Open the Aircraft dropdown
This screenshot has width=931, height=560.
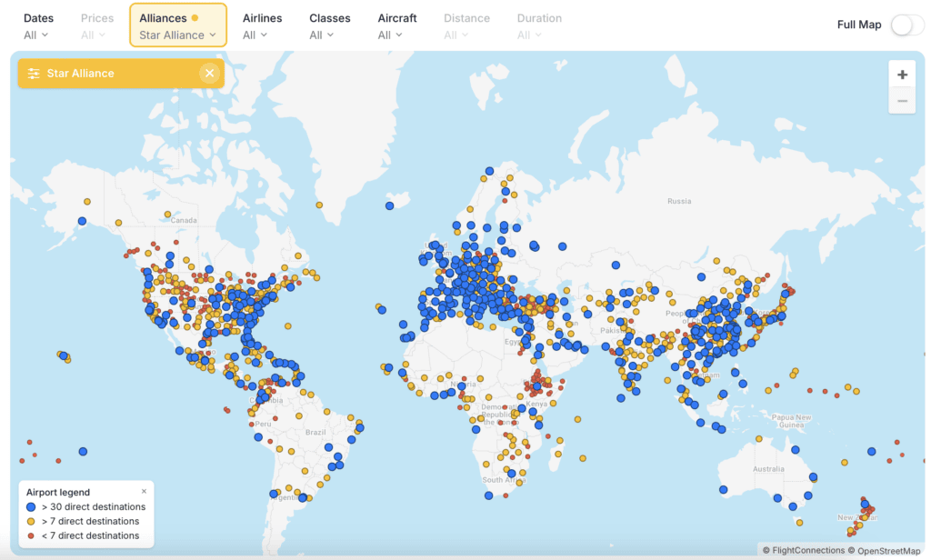(x=391, y=35)
